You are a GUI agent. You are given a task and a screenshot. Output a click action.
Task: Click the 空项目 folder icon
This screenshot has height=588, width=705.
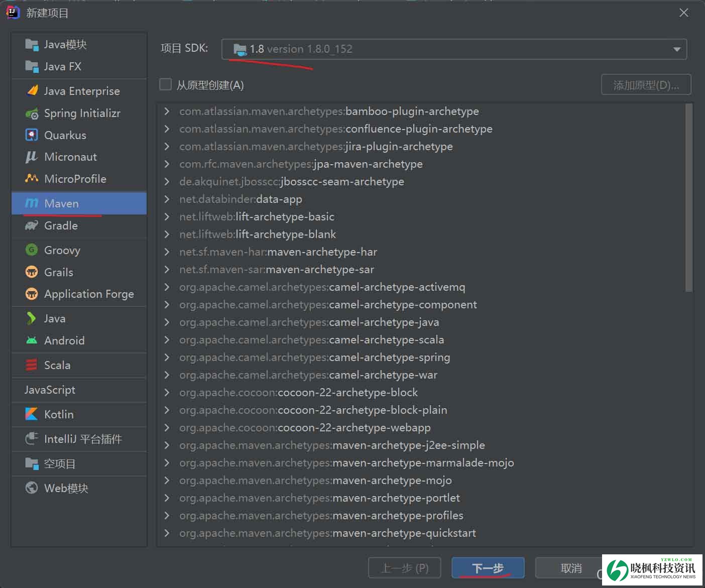(x=32, y=463)
